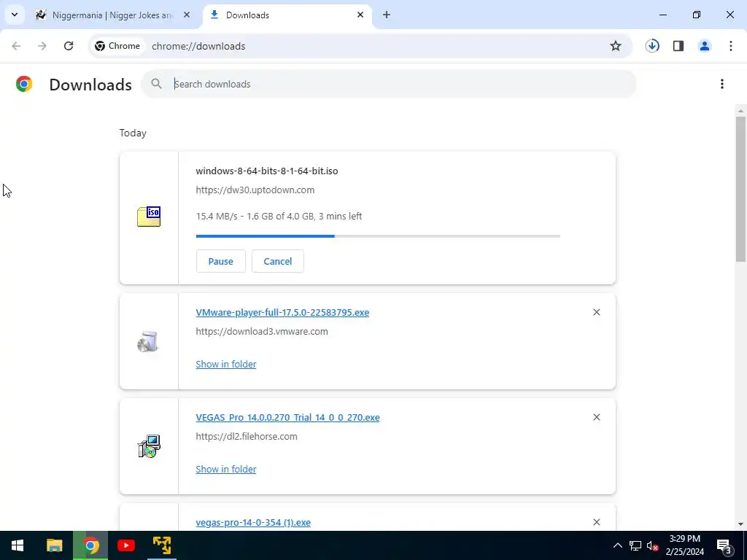The image size is (747, 560).
Task: Click the VEGAS Pro installer file icon
Action: click(149, 446)
